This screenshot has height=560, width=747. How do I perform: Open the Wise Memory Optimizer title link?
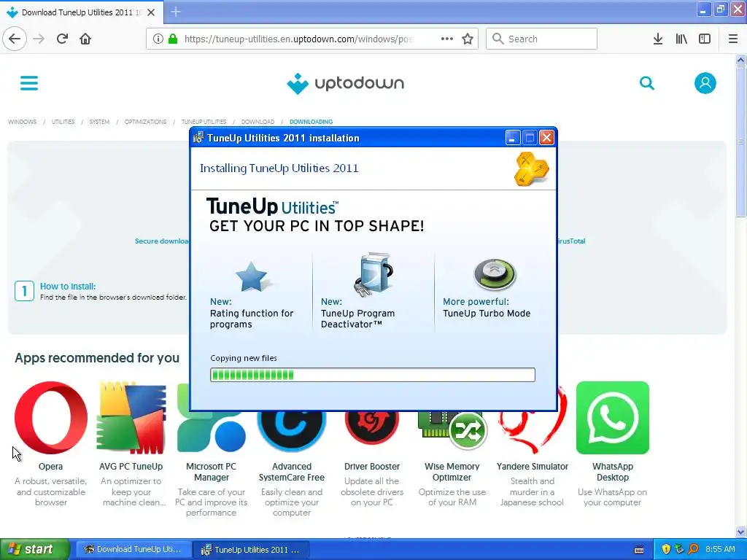[452, 472]
